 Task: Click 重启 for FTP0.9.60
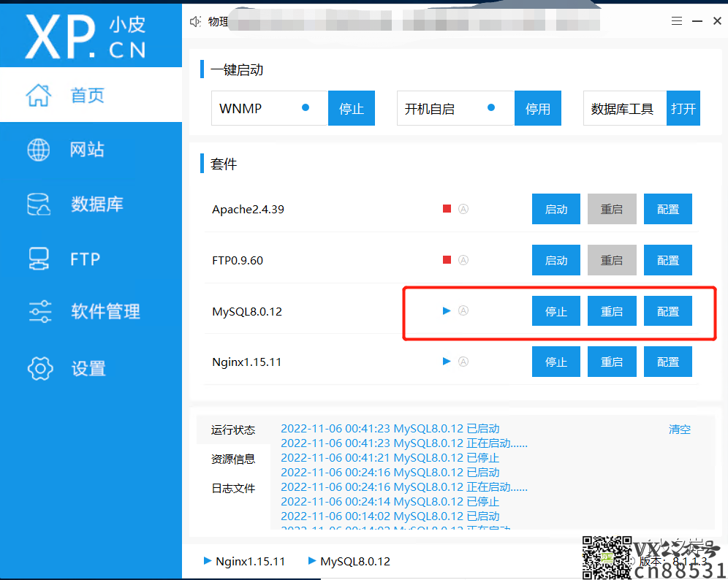[612, 260]
